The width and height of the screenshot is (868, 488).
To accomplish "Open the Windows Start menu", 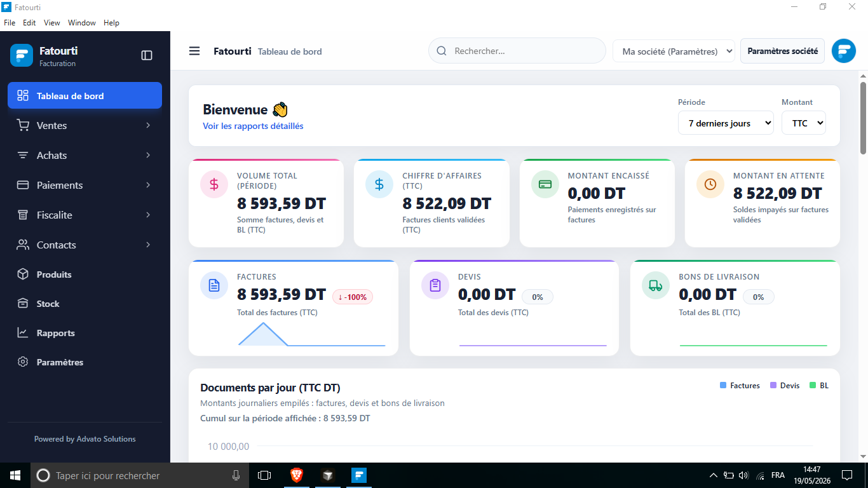I will 15,475.
